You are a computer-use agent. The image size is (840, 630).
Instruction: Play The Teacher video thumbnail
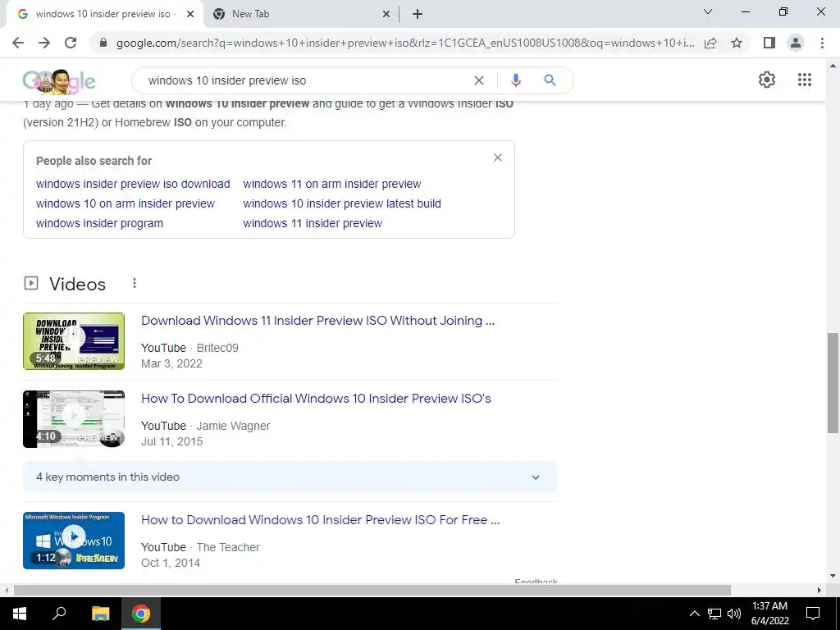[x=74, y=541]
